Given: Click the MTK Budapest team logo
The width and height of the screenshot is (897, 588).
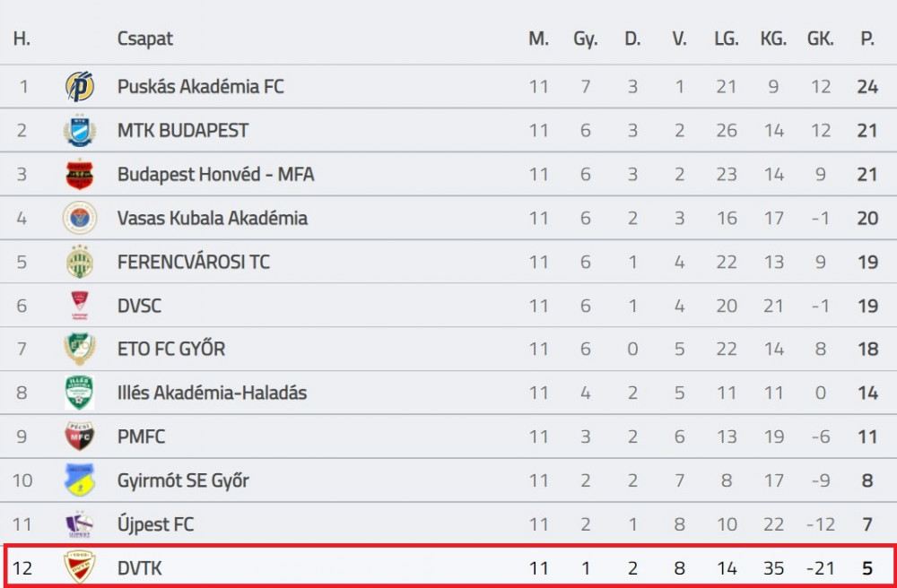Looking at the screenshot, I should [80, 130].
